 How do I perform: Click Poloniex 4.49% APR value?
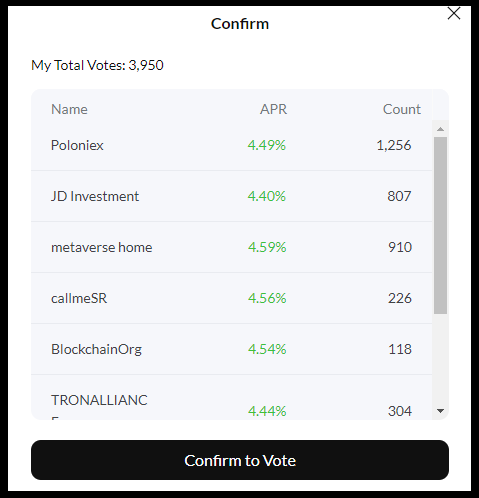[267, 145]
